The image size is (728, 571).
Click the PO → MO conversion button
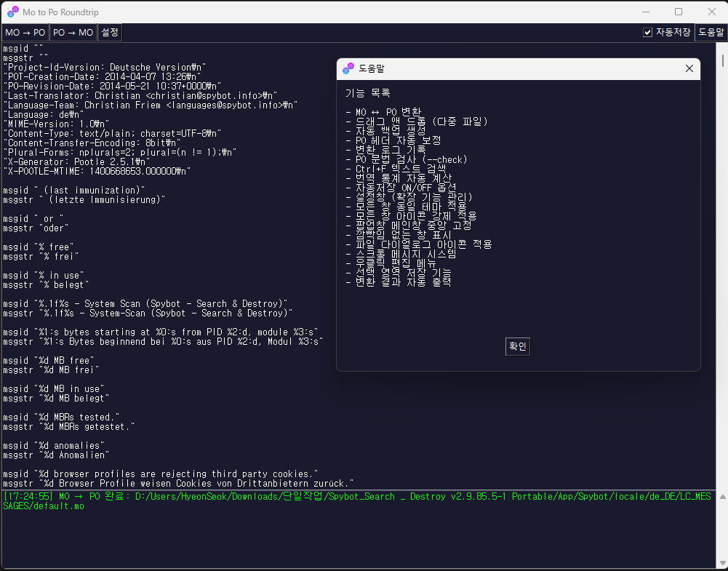pyautogui.click(x=73, y=33)
